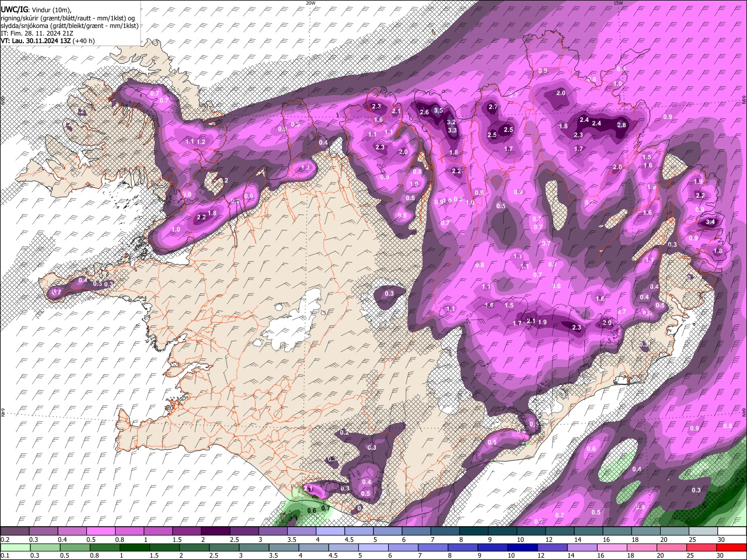
Task: Click the "20W" longitude label
Action: point(310,3)
